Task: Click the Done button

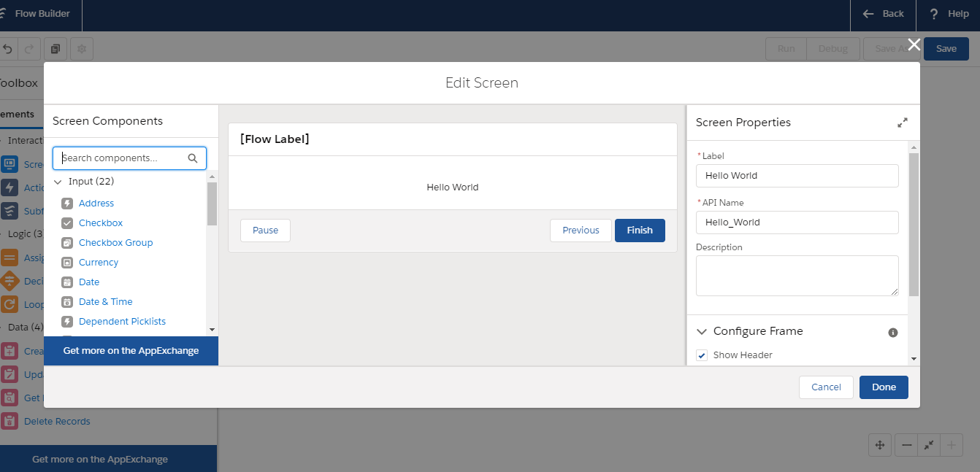Action: pyautogui.click(x=884, y=387)
